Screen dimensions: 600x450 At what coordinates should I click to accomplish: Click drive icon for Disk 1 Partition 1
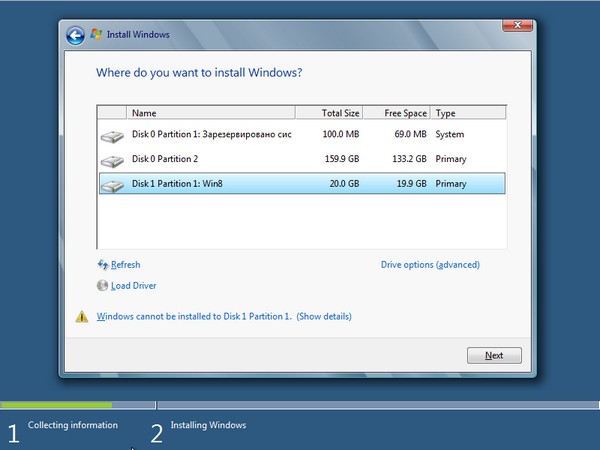coord(112,185)
